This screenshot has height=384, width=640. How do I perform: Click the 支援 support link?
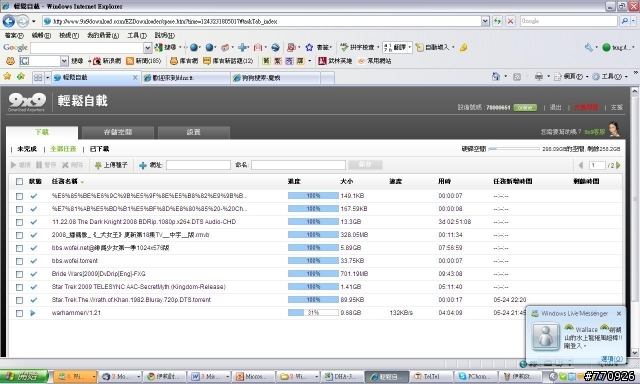point(617,107)
